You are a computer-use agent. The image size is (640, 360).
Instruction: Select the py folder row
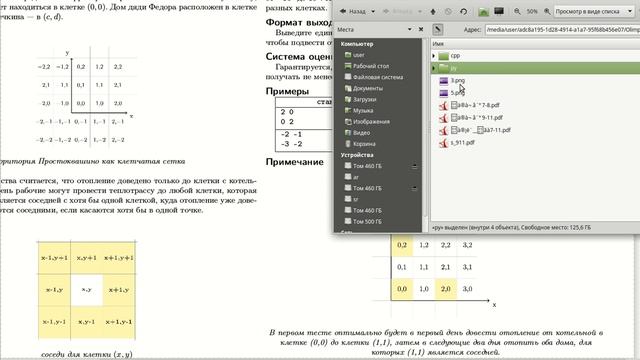click(536, 68)
